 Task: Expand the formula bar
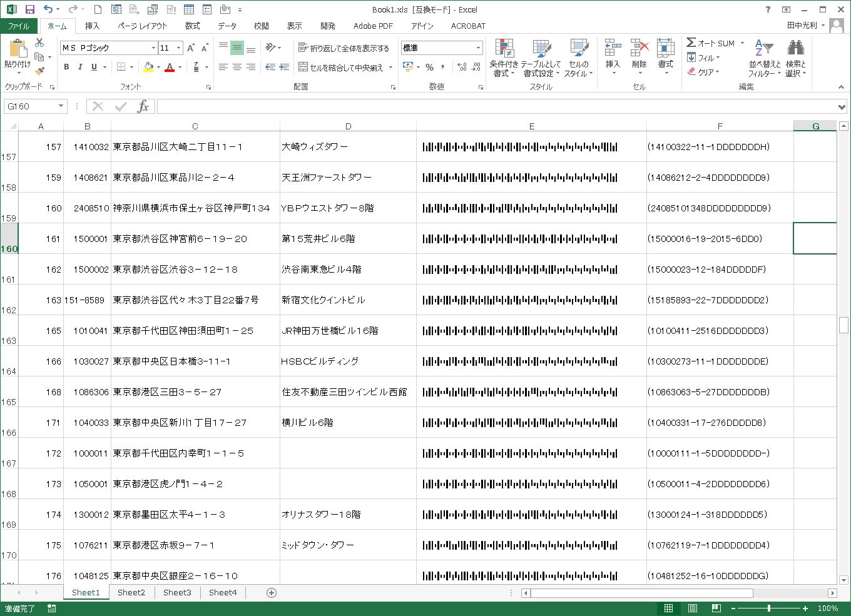[x=842, y=107]
